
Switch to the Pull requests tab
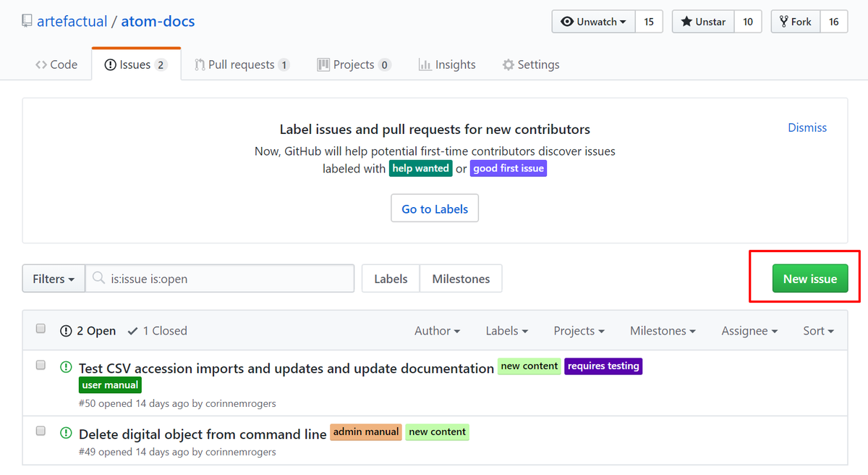(242, 64)
